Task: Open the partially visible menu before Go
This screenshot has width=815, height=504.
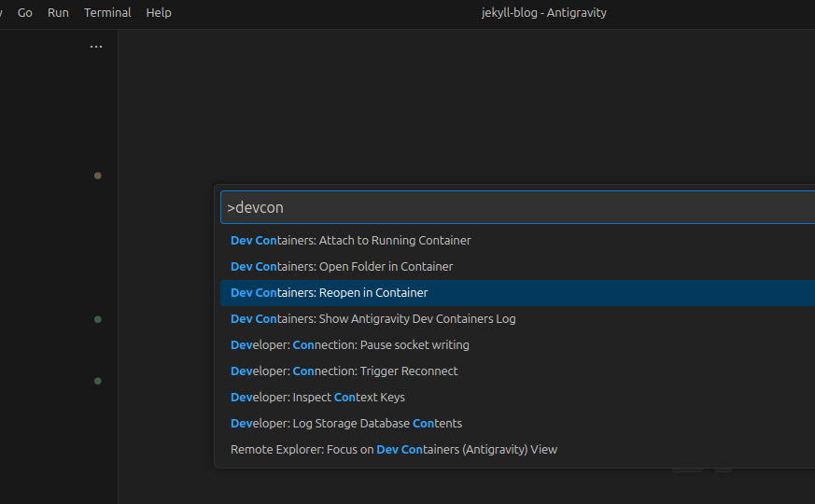Action: (x=2, y=13)
